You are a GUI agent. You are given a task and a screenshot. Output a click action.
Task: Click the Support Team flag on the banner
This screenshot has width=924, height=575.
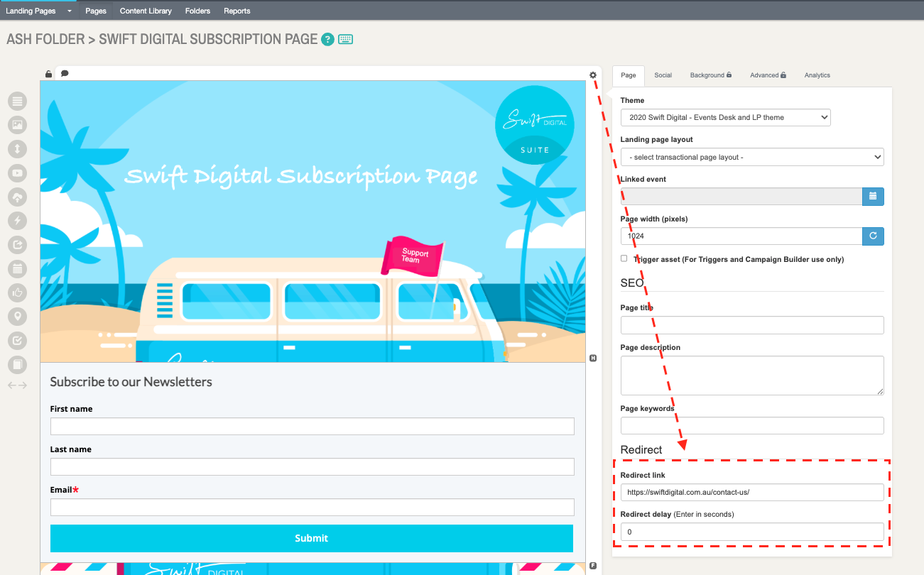412,256
